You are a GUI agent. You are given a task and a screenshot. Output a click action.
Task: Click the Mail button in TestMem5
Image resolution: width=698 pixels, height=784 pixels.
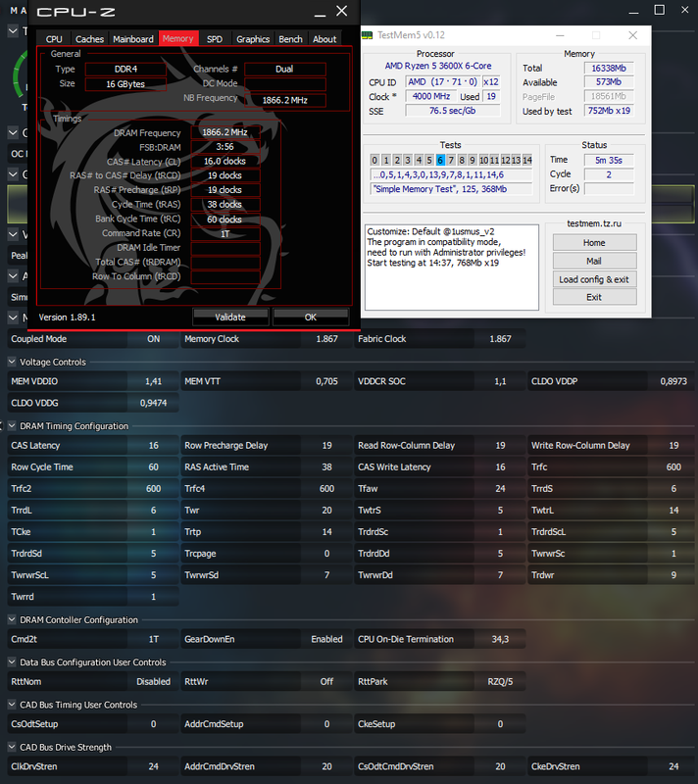[x=594, y=261]
